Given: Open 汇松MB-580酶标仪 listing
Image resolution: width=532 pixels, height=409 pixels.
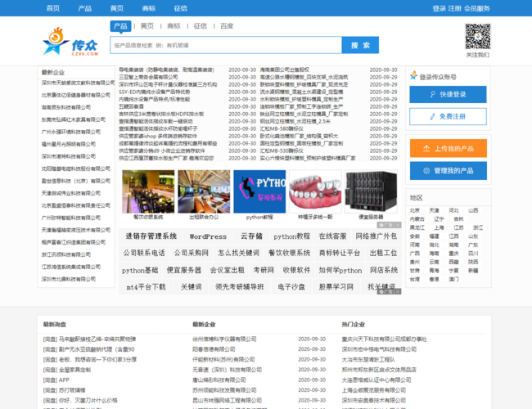Looking at the screenshot, I should (x=282, y=128).
